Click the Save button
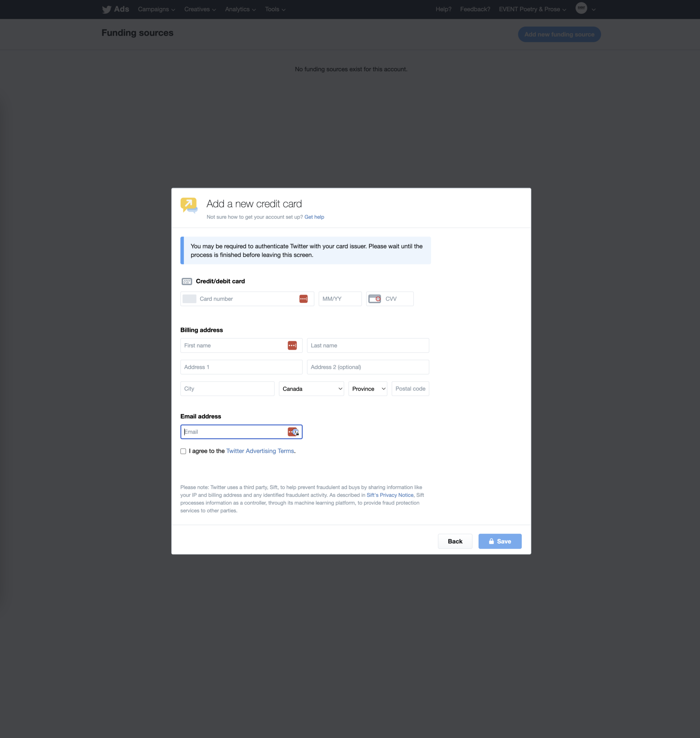Screen dimensions: 700x738 click(499, 541)
